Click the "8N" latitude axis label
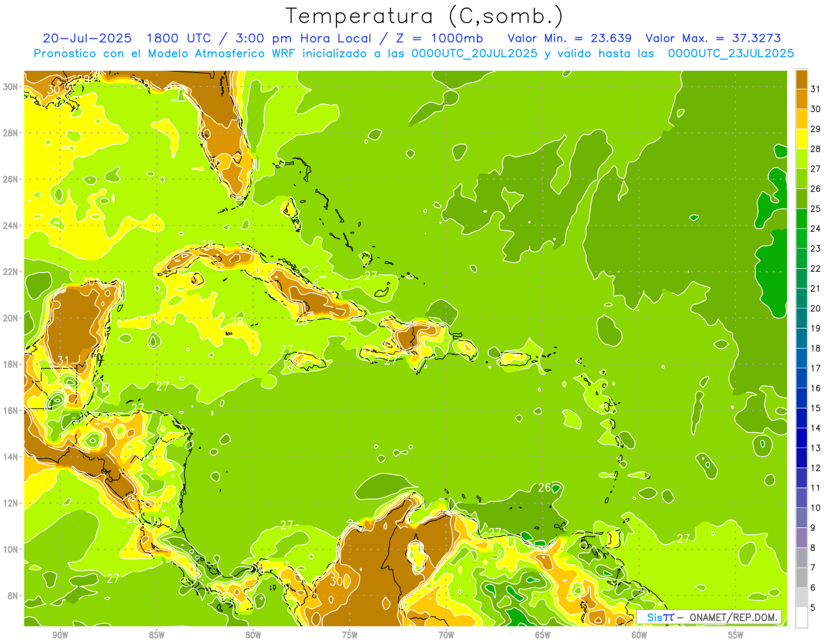 coord(14,596)
